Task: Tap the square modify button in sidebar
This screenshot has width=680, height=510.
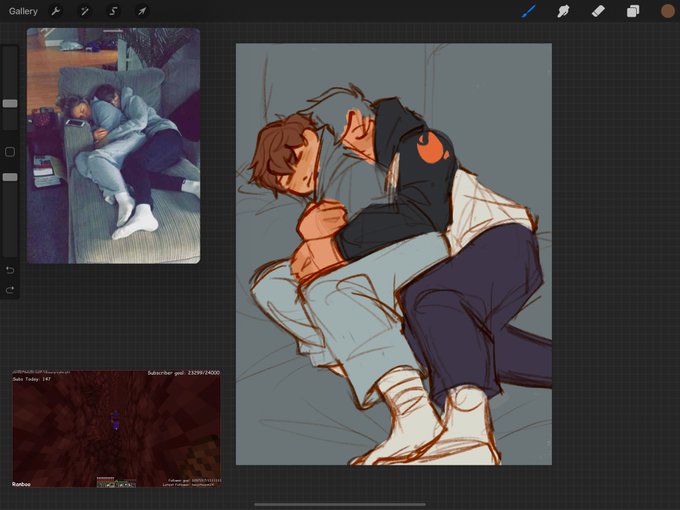Action: click(x=10, y=152)
